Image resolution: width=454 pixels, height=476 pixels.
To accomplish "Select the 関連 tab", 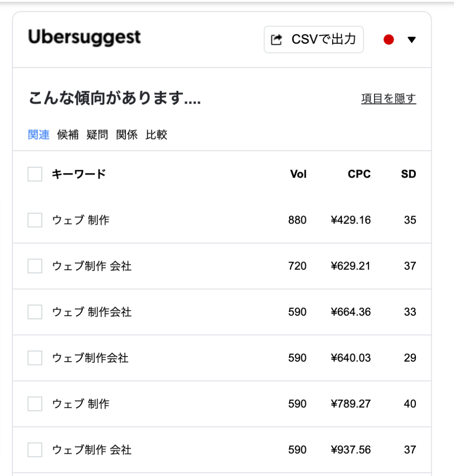I will tap(39, 135).
